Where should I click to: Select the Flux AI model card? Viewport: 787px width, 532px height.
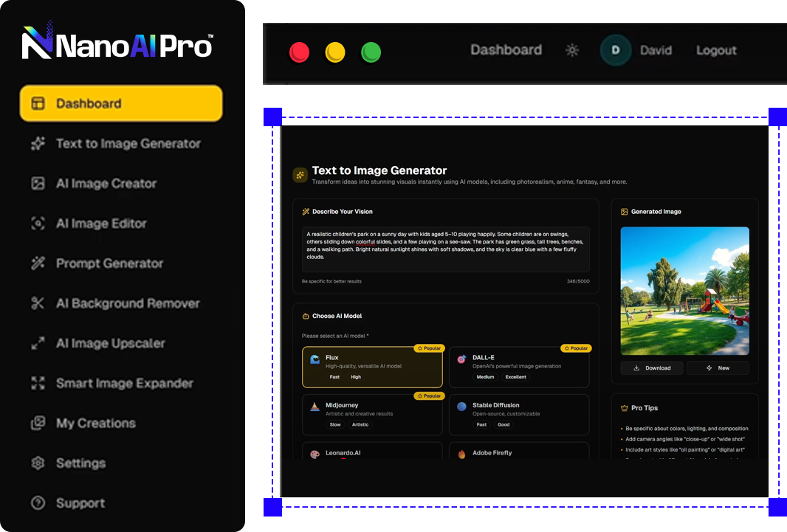point(372,367)
